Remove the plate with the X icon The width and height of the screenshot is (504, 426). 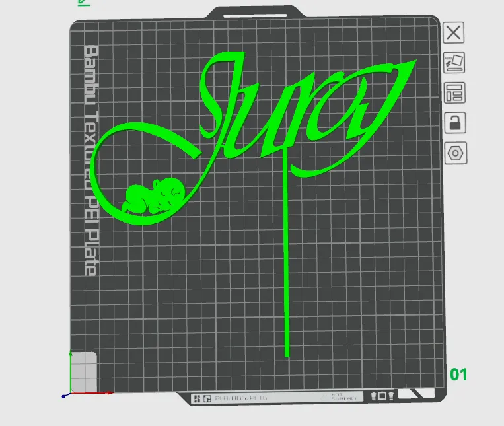point(453,32)
